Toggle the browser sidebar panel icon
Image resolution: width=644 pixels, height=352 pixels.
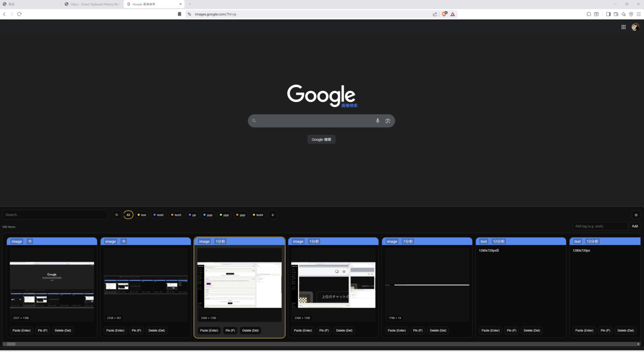pyautogui.click(x=608, y=14)
